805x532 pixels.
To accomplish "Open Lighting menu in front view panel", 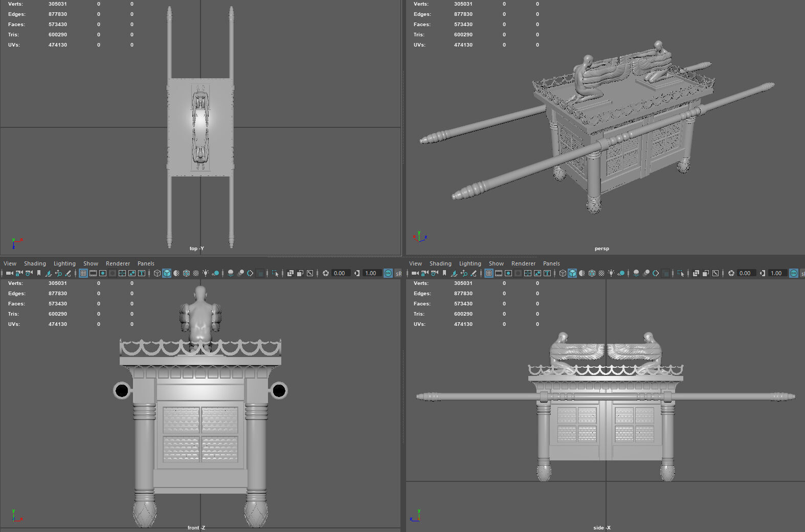I will pyautogui.click(x=64, y=263).
